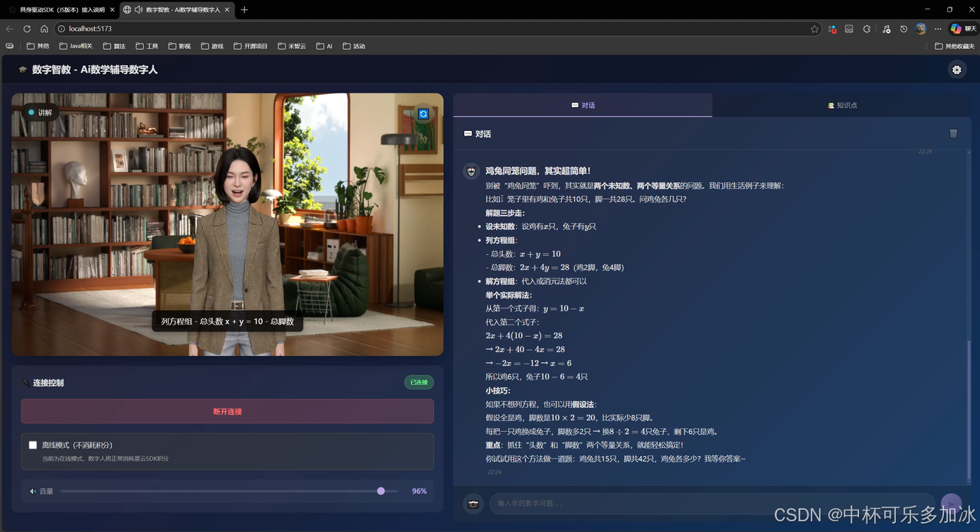The width and height of the screenshot is (980, 532).
Task: Open a new browser tab with the plus icon
Action: tap(244, 10)
